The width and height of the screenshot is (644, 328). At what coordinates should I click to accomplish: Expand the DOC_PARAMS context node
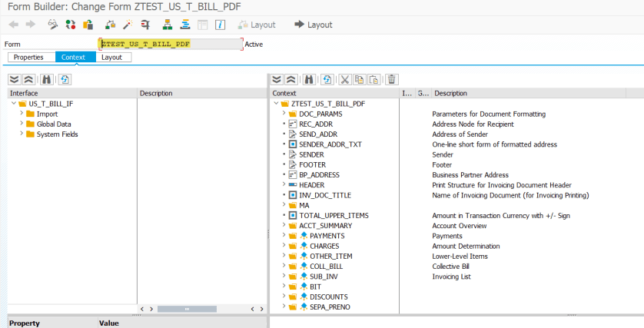tap(284, 114)
